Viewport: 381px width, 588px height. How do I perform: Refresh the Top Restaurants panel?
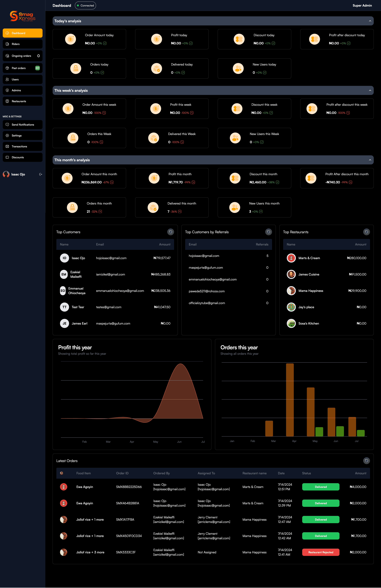click(366, 232)
